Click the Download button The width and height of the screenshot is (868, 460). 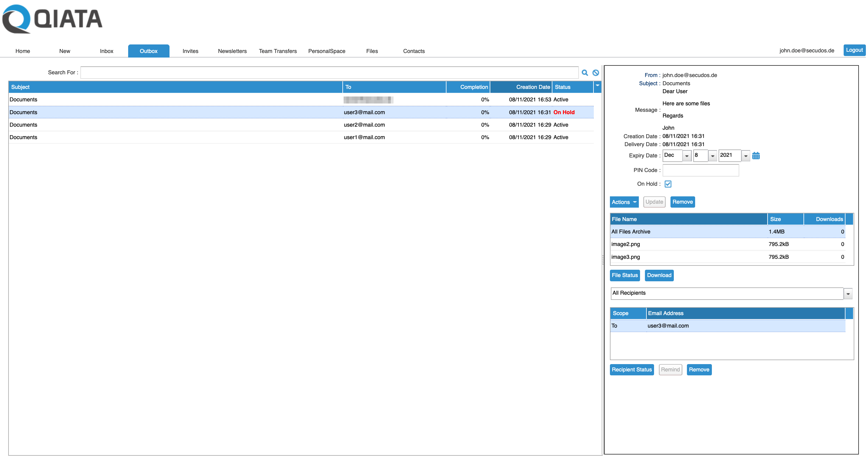[x=659, y=275]
